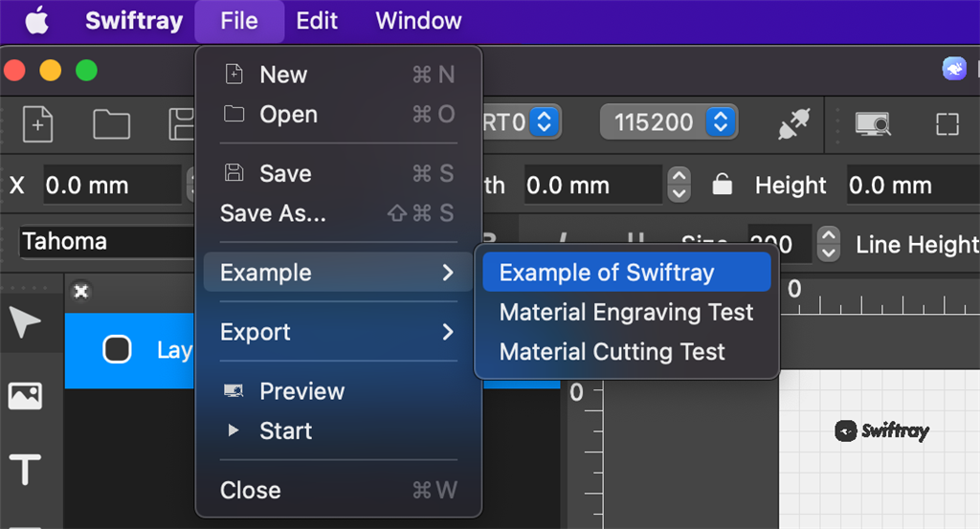Open the Edit menu

tap(316, 20)
